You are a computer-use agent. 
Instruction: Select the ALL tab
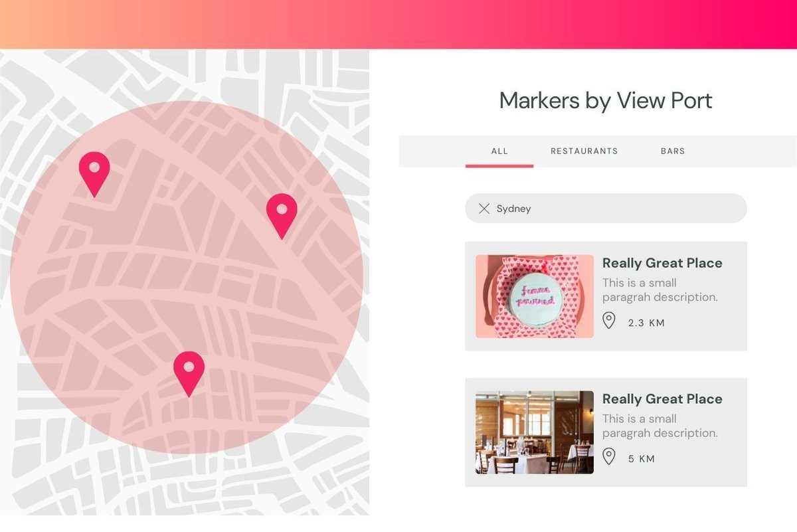[499, 151]
